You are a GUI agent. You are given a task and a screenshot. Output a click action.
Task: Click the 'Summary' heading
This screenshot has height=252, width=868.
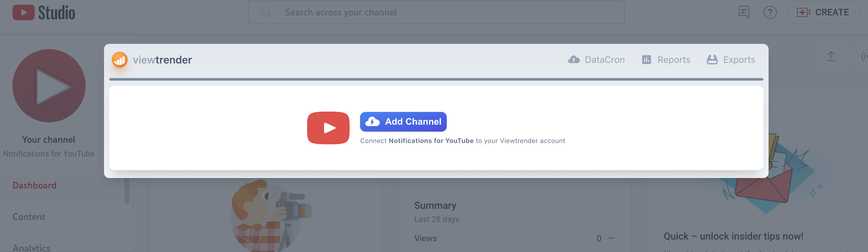click(x=435, y=205)
